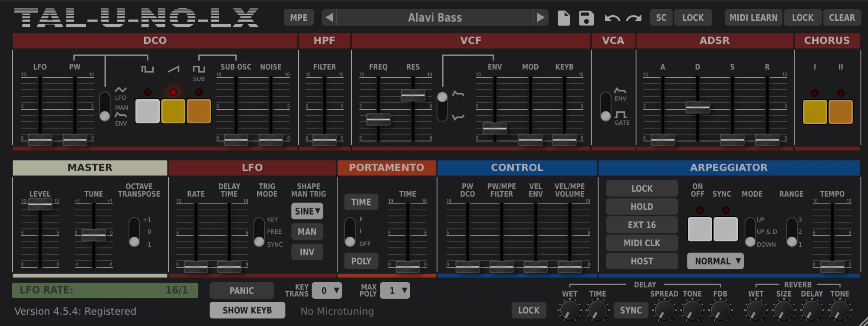Toggle the DCO sub oscillator orange button

tap(199, 111)
